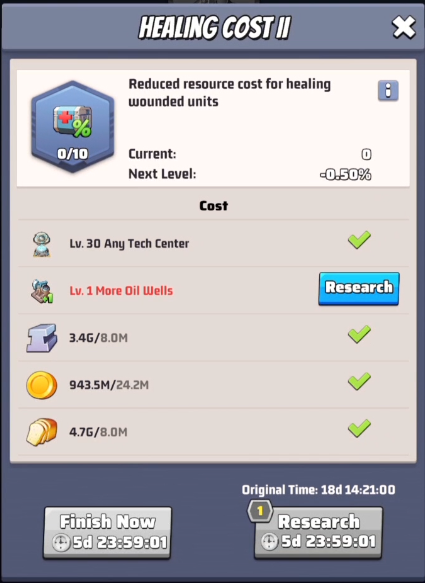The height and width of the screenshot is (583, 425).
Task: Select the Tech Center building icon
Action: [x=42, y=244]
